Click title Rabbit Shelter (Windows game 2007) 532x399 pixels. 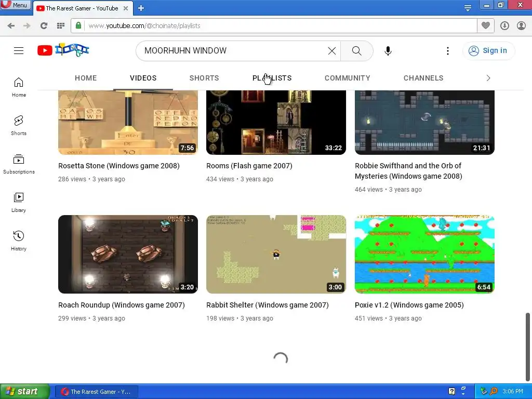[x=268, y=305]
